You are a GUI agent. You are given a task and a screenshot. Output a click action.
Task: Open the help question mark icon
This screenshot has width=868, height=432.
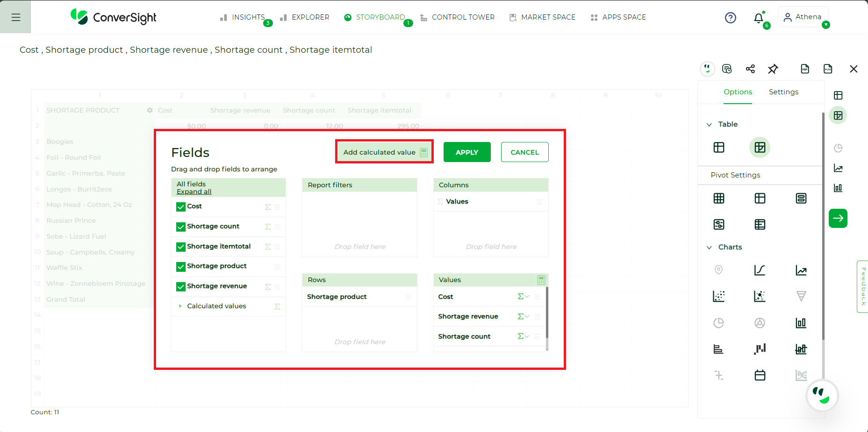(730, 18)
